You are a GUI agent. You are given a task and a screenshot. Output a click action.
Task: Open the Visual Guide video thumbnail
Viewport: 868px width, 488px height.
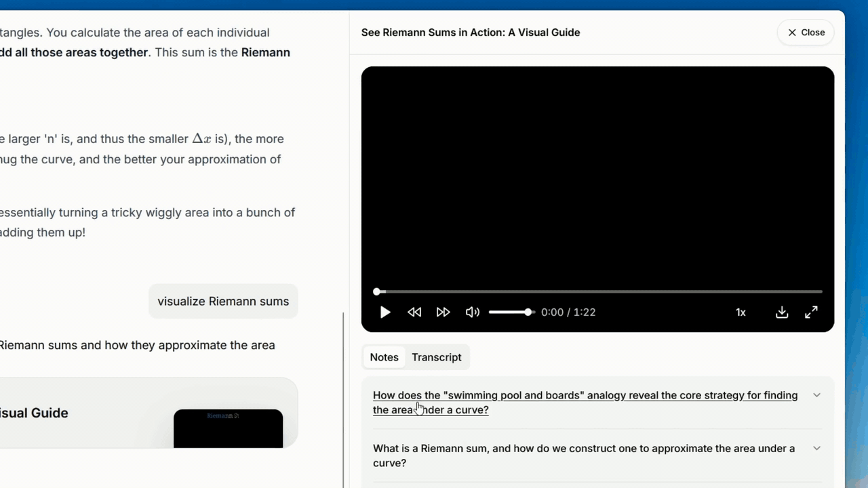228,428
